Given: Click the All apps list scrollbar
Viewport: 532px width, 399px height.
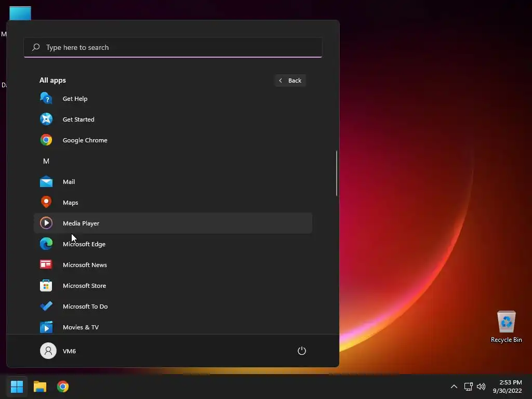Looking at the screenshot, I should point(337,174).
